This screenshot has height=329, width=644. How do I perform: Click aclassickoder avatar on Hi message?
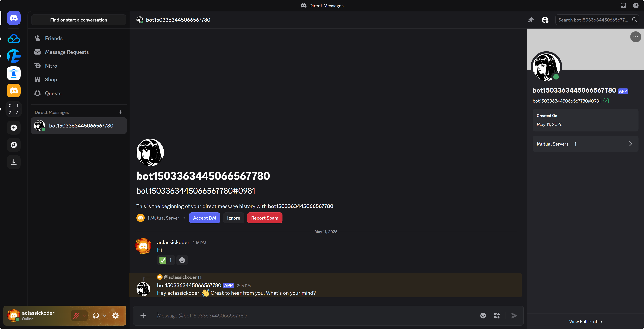(143, 246)
